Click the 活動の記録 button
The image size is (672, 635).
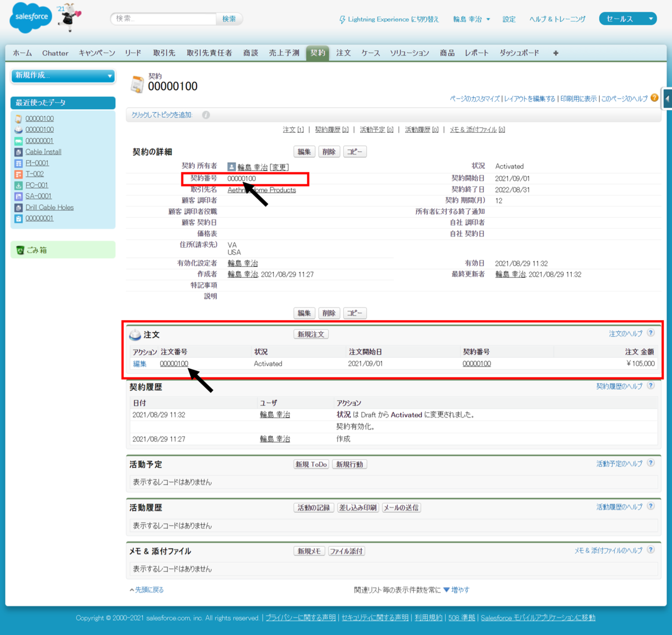314,508
